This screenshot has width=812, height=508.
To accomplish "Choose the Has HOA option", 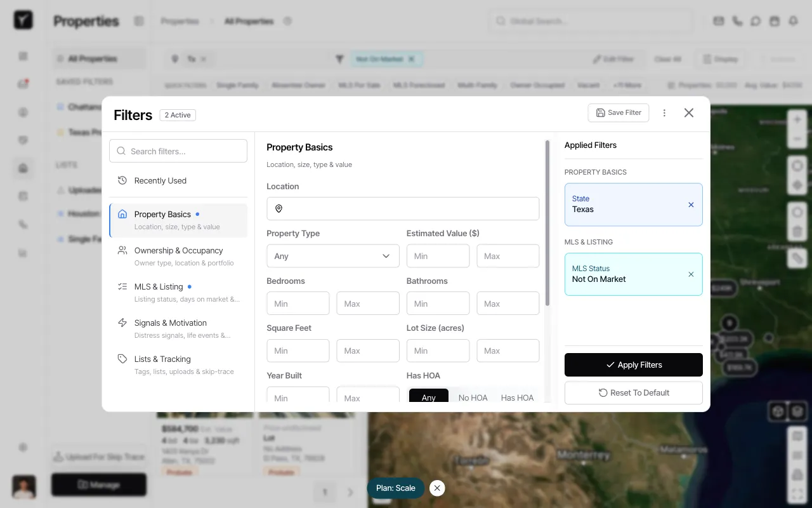I will tap(517, 398).
